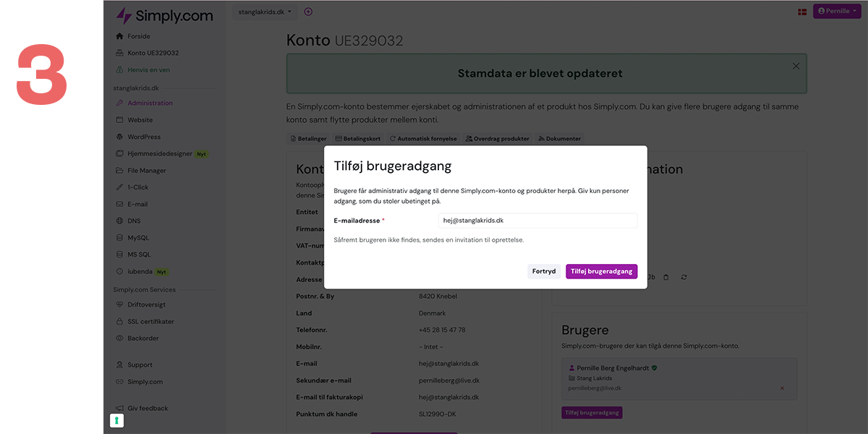The height and width of the screenshot is (434, 868).
Task: Open the stanglakrids.dk domain dropdown
Action: pos(265,12)
